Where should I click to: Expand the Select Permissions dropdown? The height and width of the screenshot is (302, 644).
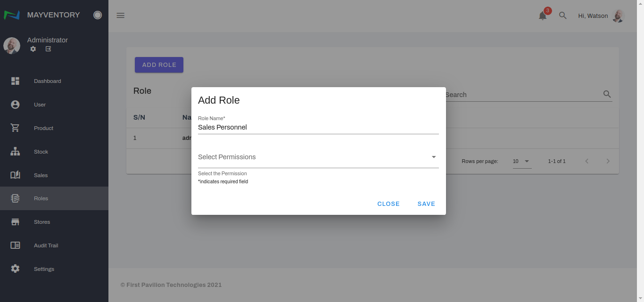coord(318,157)
